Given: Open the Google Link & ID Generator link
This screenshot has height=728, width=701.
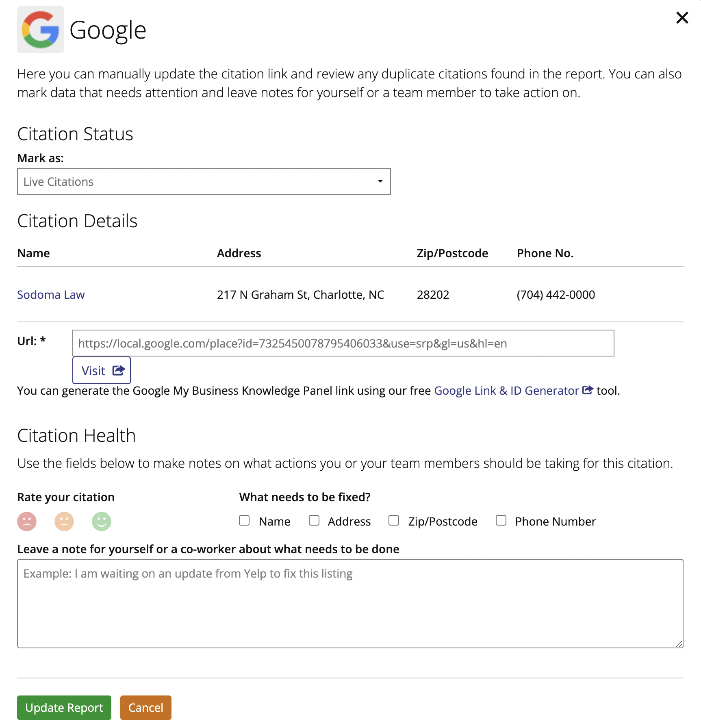Looking at the screenshot, I should [506, 391].
